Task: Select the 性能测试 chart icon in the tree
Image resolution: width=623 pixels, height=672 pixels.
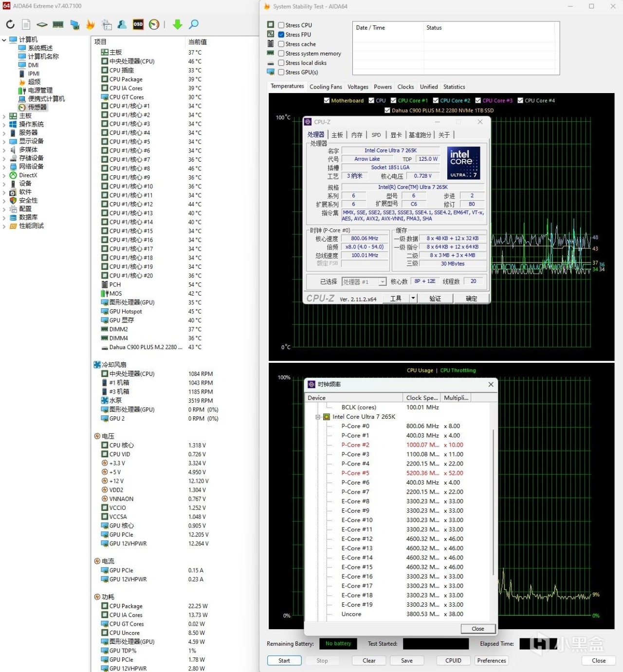Action: [13, 226]
